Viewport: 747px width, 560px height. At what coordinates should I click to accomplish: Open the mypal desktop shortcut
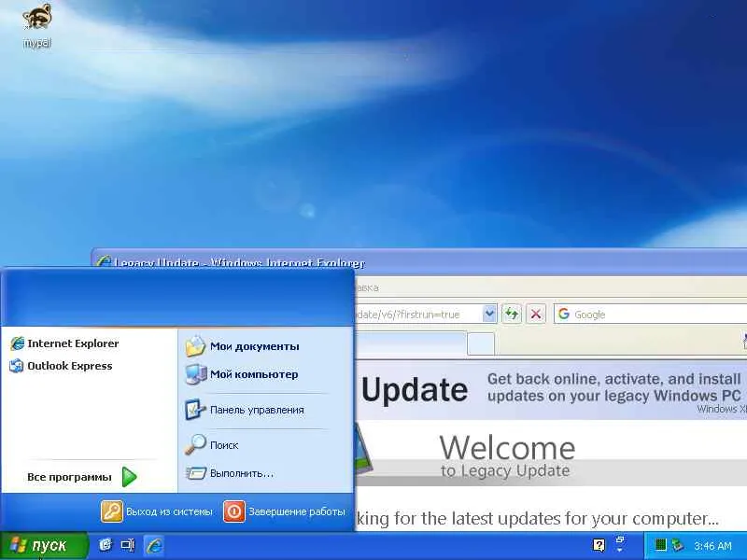pyautogui.click(x=37, y=25)
